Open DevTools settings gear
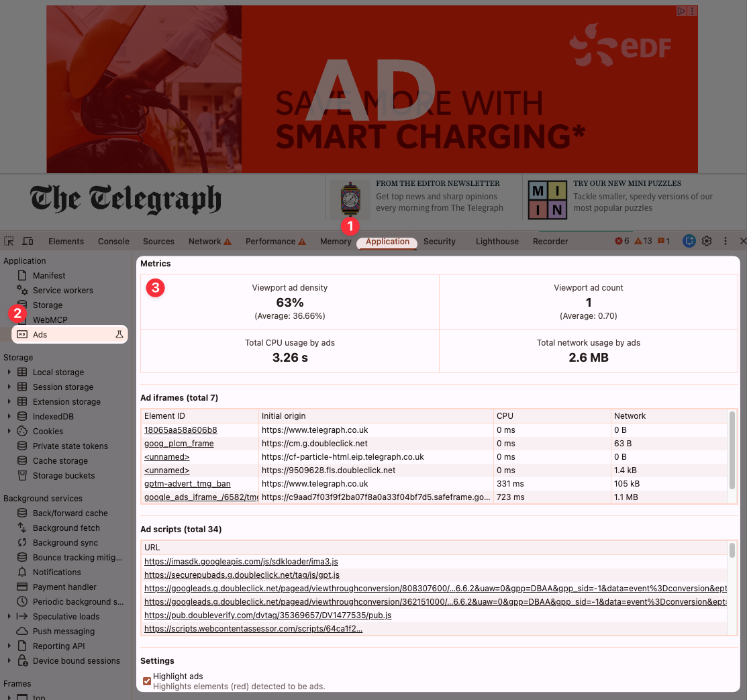The height and width of the screenshot is (700, 747). point(707,241)
